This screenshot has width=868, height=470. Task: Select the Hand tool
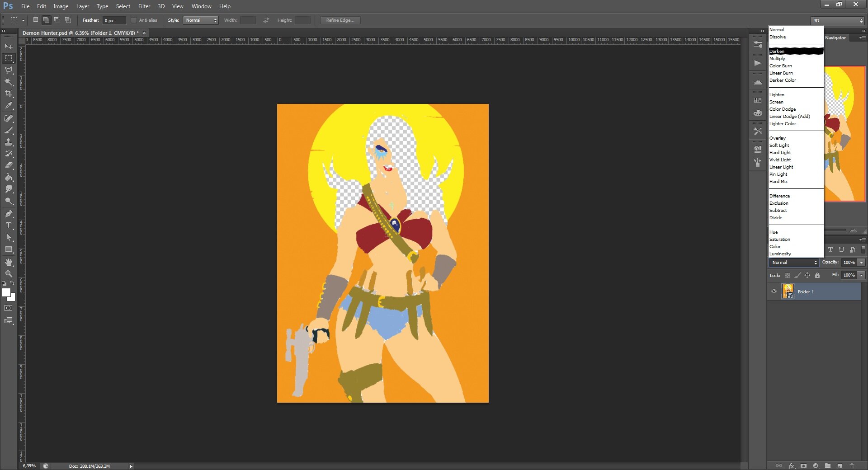coord(9,262)
